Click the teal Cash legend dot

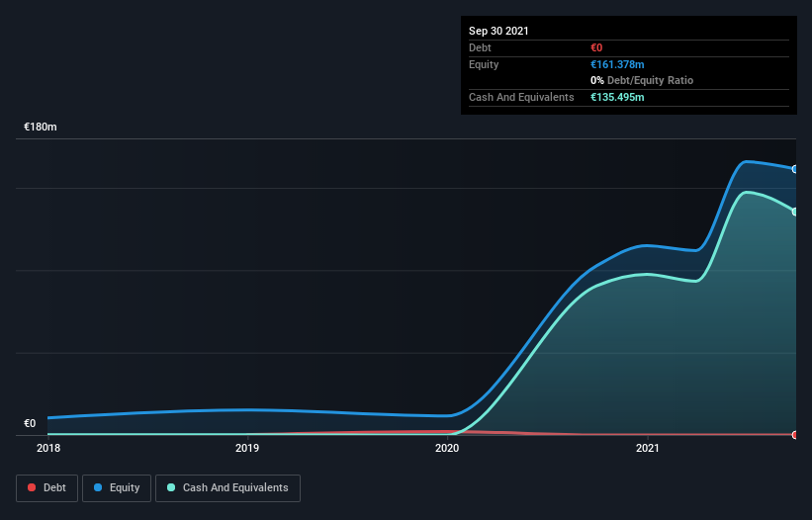click(171, 487)
